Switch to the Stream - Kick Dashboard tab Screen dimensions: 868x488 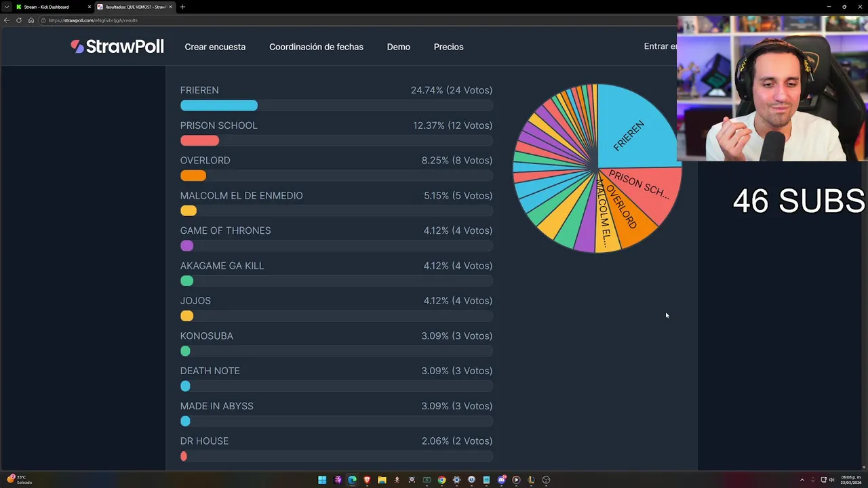53,7
